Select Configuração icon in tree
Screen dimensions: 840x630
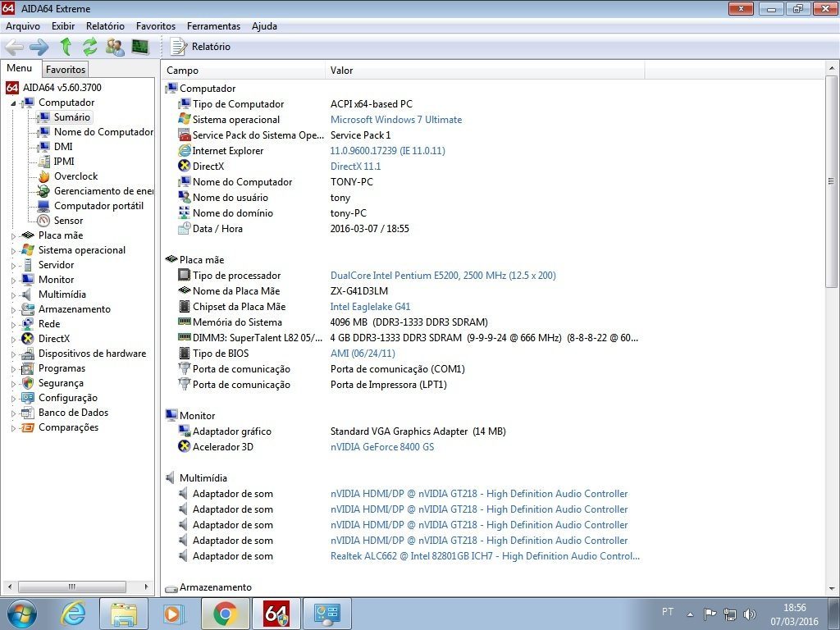(28, 398)
